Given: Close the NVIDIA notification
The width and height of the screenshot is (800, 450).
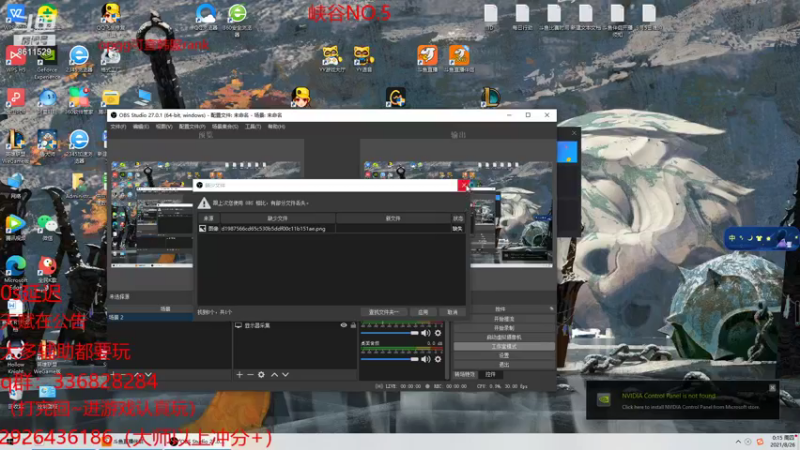Looking at the screenshot, I should coord(772,388).
